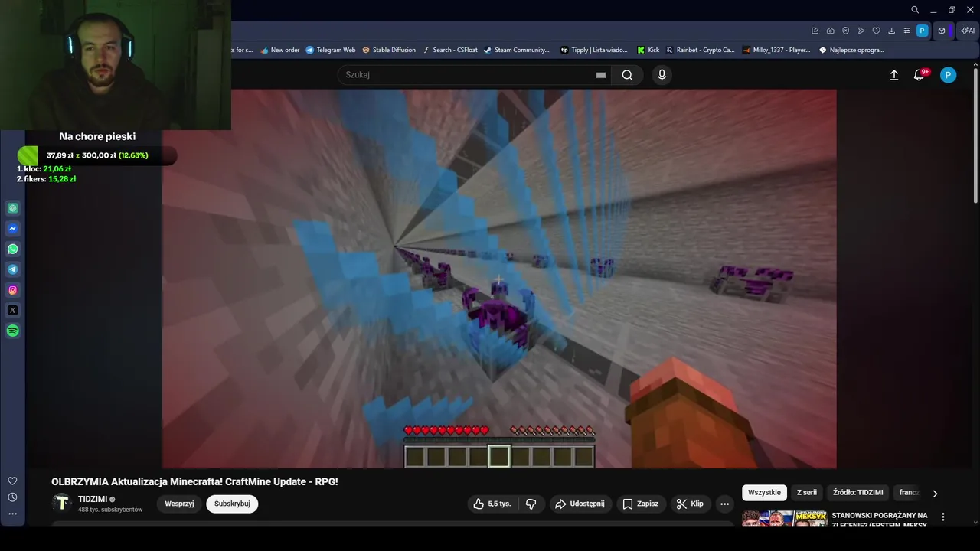Open ChatGPT from the Opera sidebar
Screen dimensions: 980x551
coord(12,208)
